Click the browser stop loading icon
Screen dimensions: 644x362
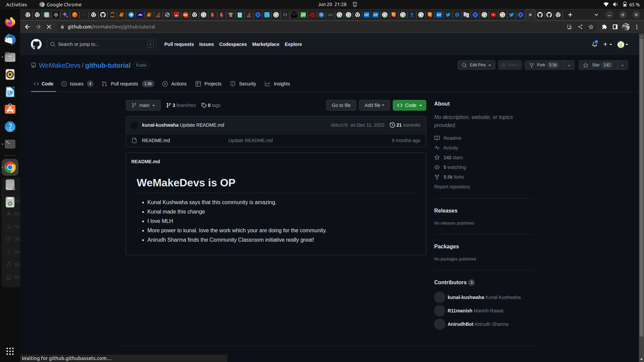49,27
